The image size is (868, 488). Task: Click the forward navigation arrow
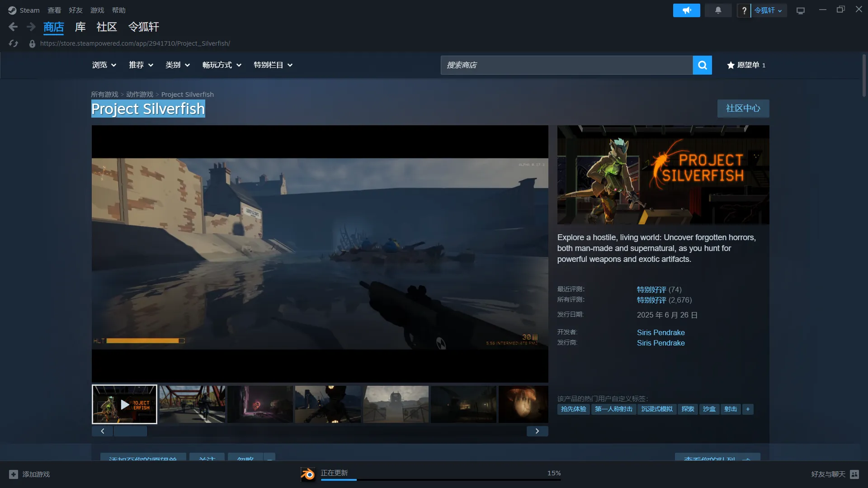tap(31, 27)
